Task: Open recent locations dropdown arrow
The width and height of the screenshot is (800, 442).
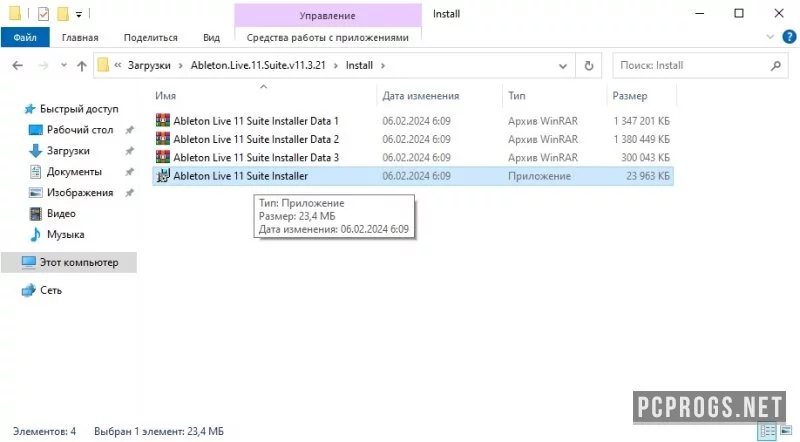Action: click(64, 65)
